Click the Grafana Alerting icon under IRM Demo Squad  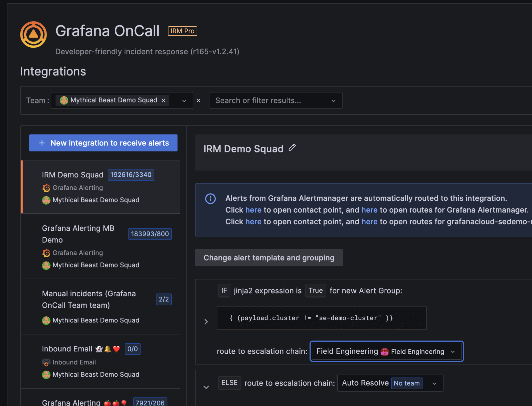point(46,188)
